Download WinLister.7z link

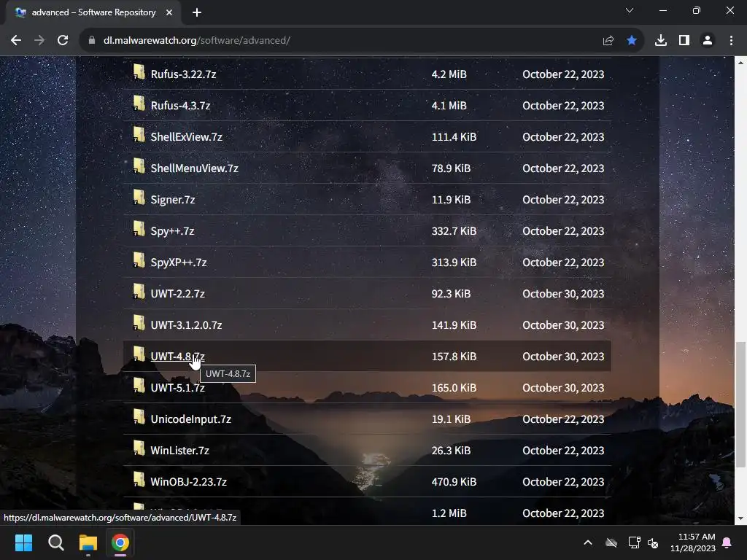179,451
